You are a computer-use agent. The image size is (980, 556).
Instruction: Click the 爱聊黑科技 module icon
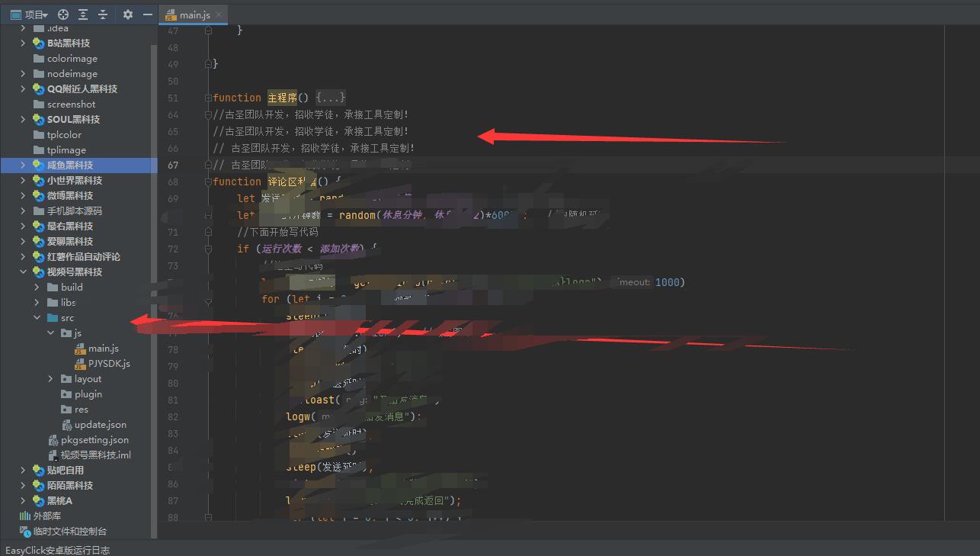point(39,242)
